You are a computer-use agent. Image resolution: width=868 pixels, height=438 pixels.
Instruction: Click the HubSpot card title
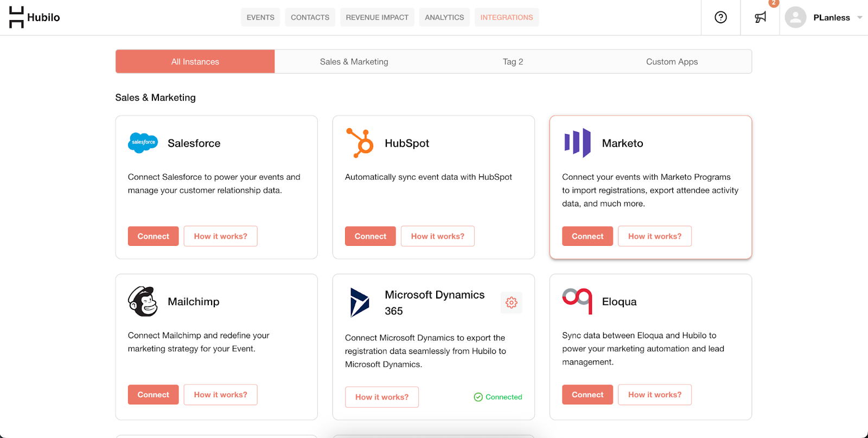(407, 143)
